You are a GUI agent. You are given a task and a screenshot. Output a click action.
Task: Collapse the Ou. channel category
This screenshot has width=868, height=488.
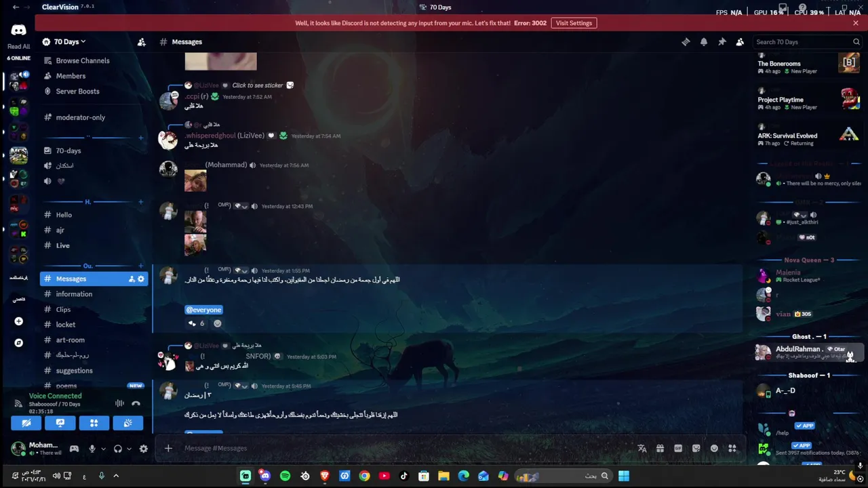[x=87, y=266]
